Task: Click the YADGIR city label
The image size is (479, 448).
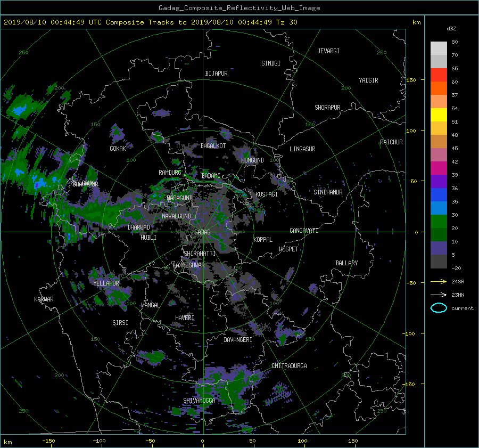Action: pyautogui.click(x=368, y=80)
